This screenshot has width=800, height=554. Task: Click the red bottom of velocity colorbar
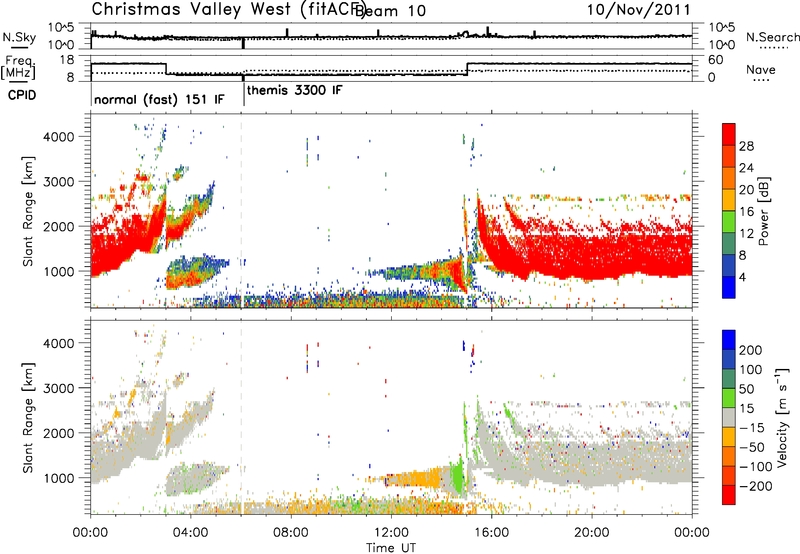coord(729,495)
